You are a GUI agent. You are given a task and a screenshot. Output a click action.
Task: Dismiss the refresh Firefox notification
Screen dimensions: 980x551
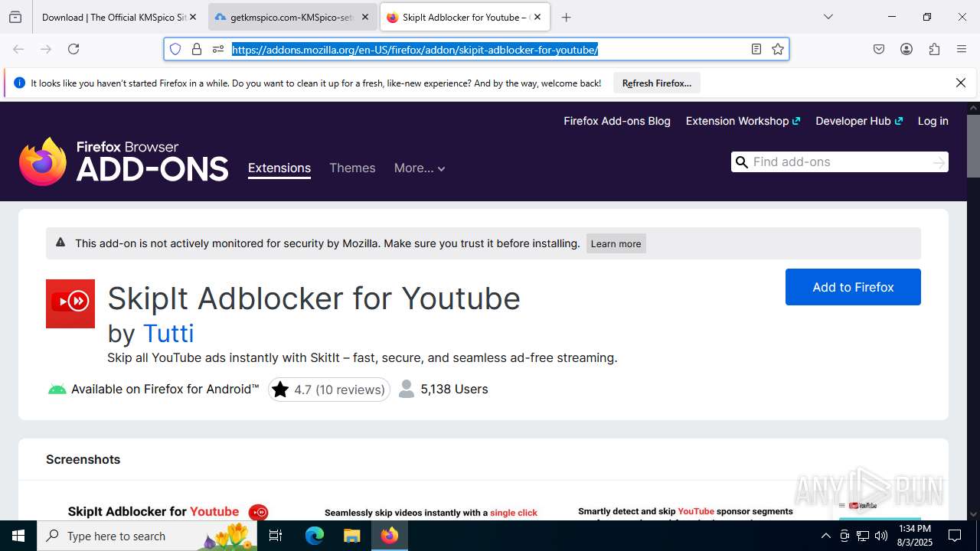point(961,83)
